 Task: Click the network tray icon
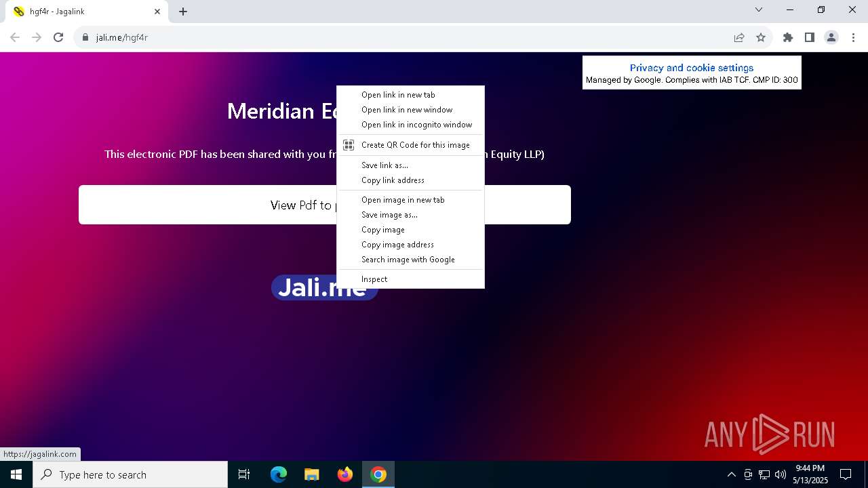764,474
